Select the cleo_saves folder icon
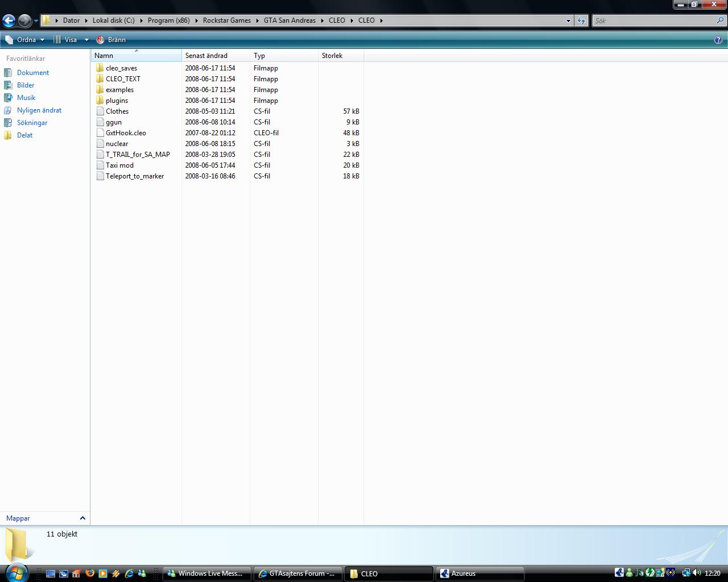 100,68
